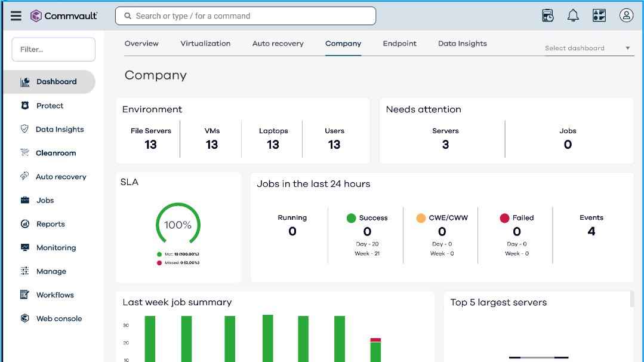Viewport: 644px width, 362px height.
Task: Click the Commvault logo
Action: (x=64, y=16)
